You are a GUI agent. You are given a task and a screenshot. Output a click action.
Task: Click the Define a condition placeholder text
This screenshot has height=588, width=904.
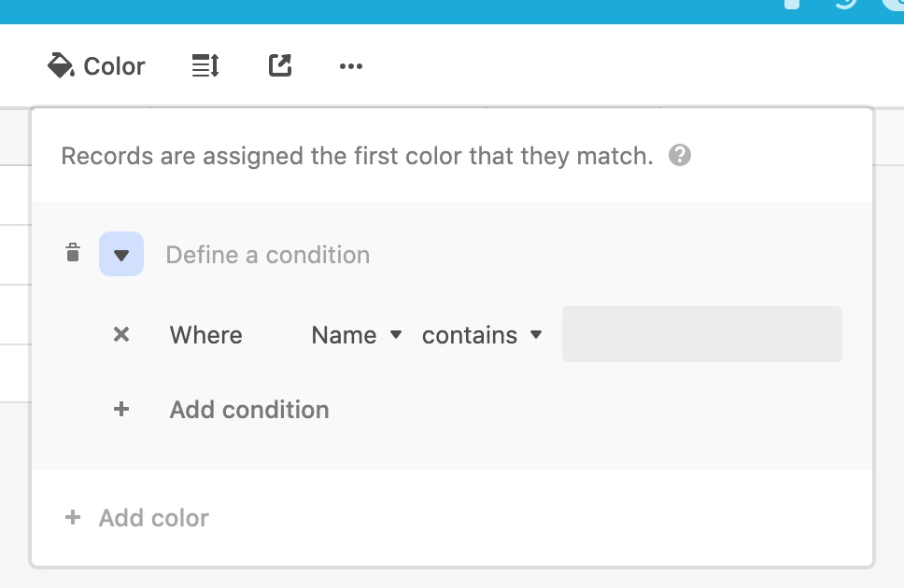point(267,255)
